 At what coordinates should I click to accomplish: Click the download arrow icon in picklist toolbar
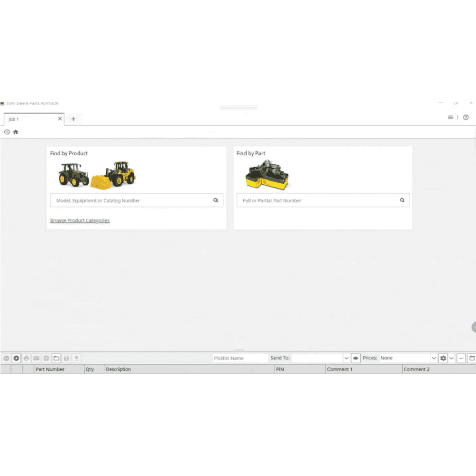point(77,358)
